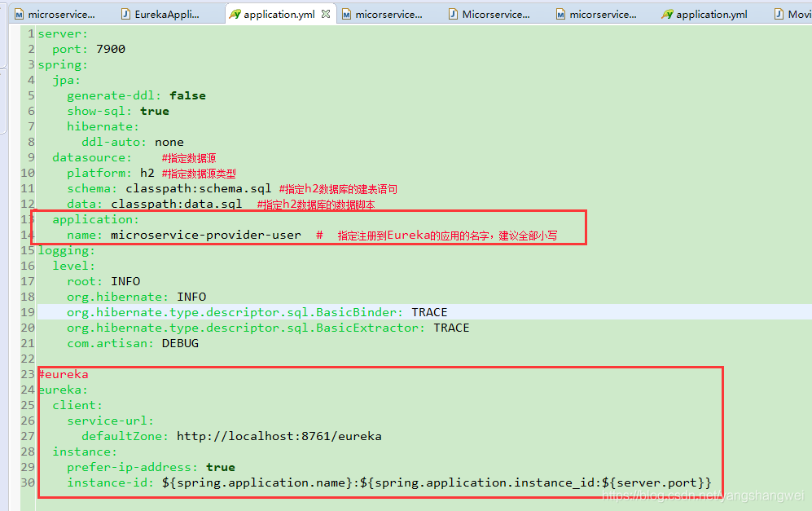
Task: Switch to the inactive application.yml tab
Action: tap(710, 14)
